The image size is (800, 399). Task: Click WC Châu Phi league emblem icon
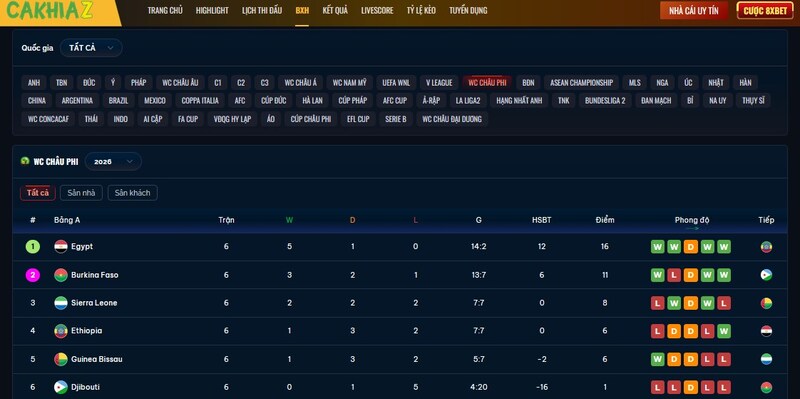click(x=24, y=161)
